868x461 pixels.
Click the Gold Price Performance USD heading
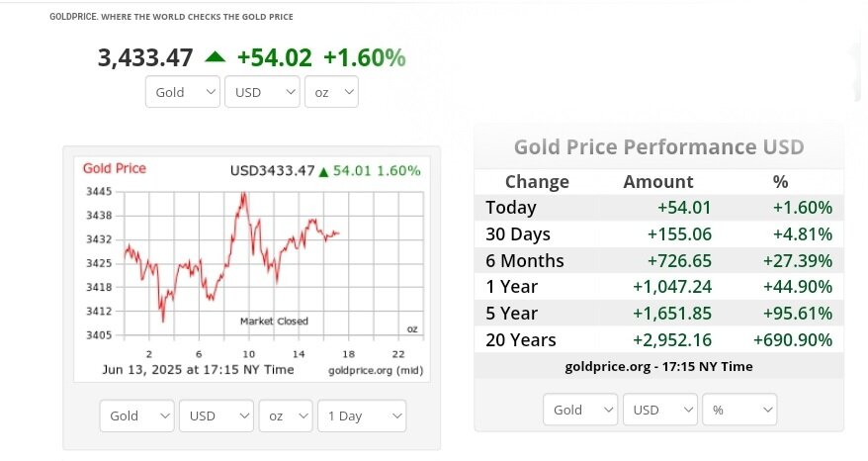tap(658, 147)
